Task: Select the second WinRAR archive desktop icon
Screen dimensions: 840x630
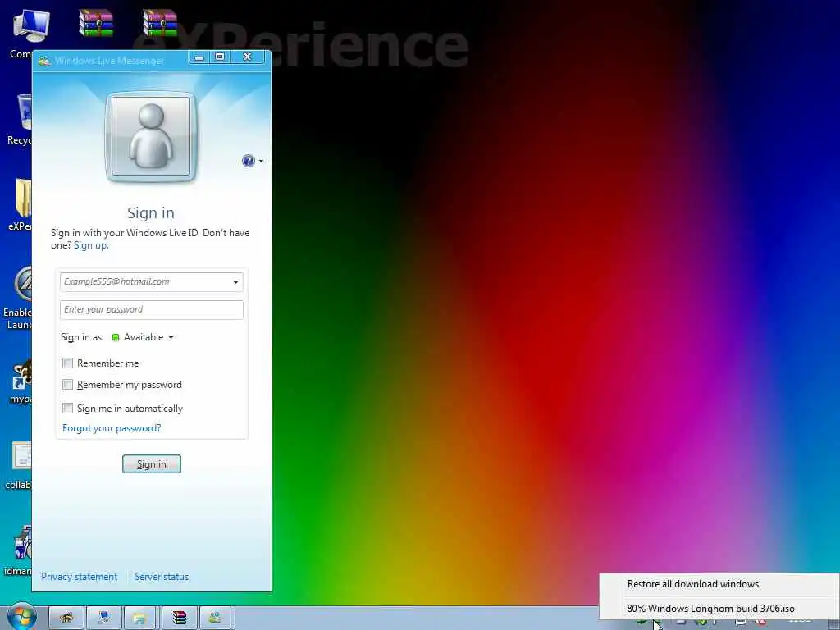Action: (x=160, y=23)
